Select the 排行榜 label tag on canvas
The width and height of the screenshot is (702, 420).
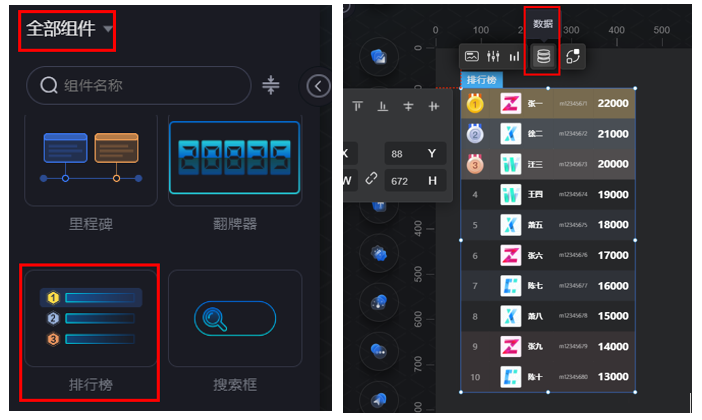point(482,80)
